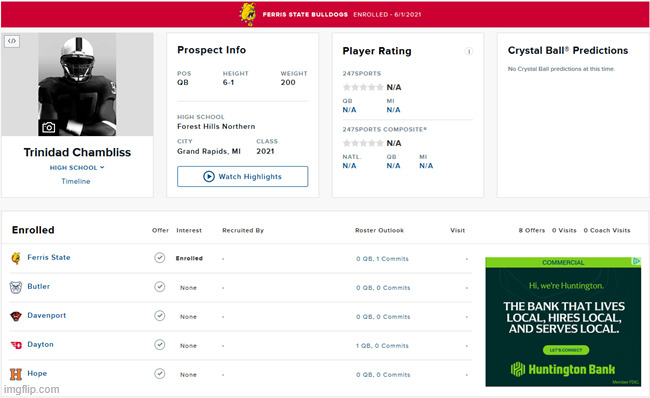Expand the HIGH SCHOOL dropdown under player name
Viewport: 650px width, 398px height.
click(77, 167)
